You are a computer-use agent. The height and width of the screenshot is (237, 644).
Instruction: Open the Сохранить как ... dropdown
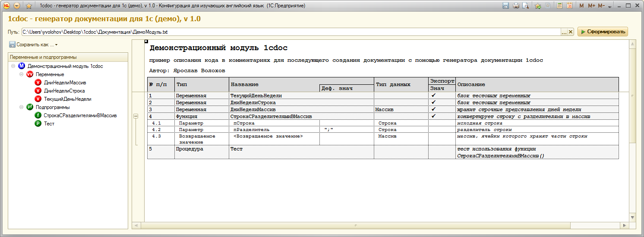pyautogui.click(x=33, y=45)
